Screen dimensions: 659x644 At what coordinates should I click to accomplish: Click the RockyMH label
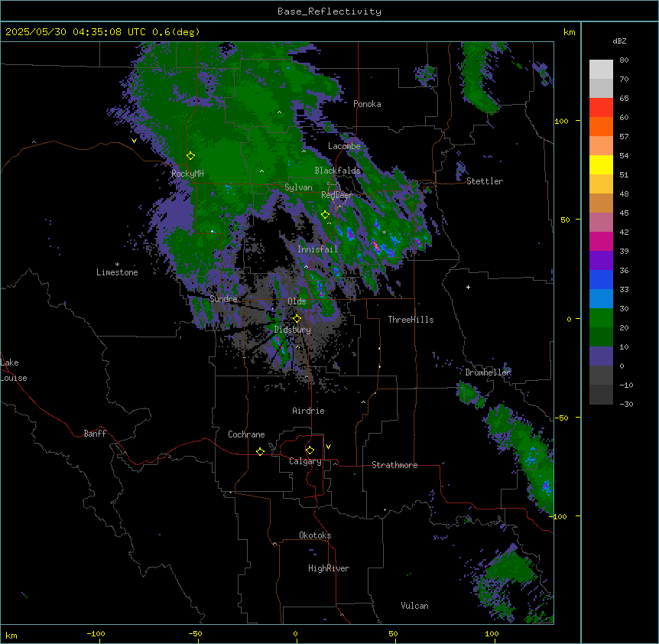pyautogui.click(x=187, y=174)
